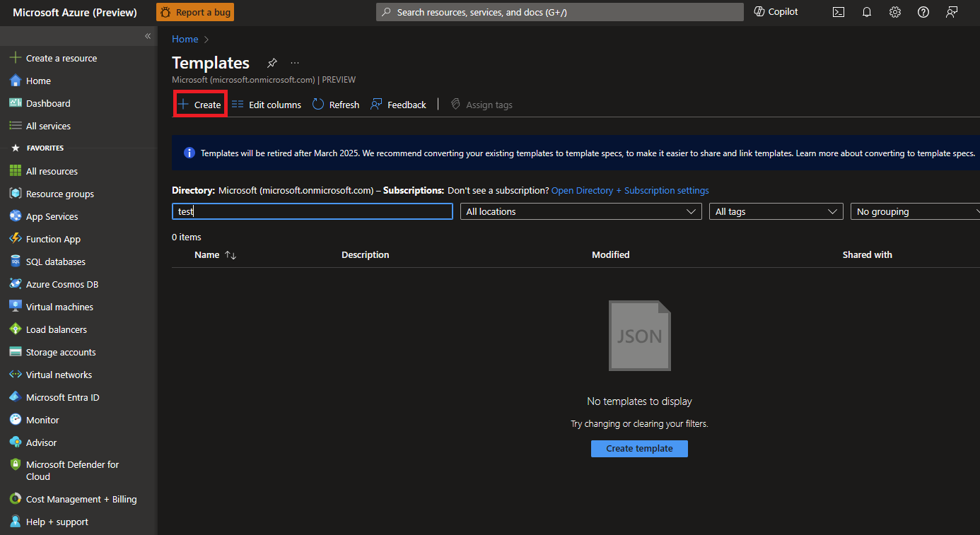Expand the All locations dropdown
The width and height of the screenshot is (980, 535).
pyautogui.click(x=581, y=211)
